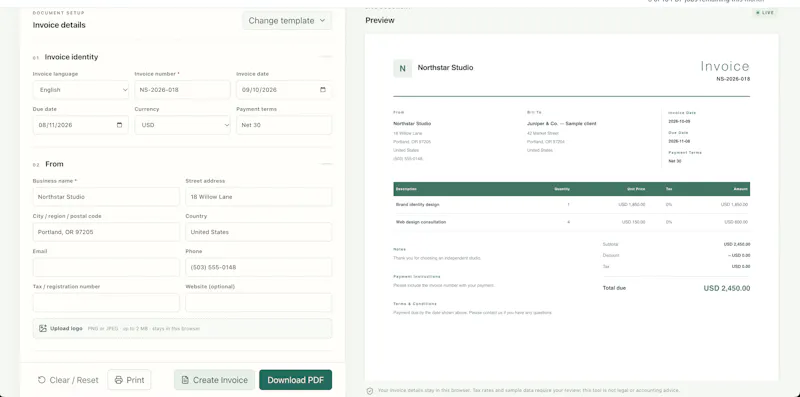Collapse the Invoice identity section
Viewport: 800px width, 397px height.
[x=326, y=57]
